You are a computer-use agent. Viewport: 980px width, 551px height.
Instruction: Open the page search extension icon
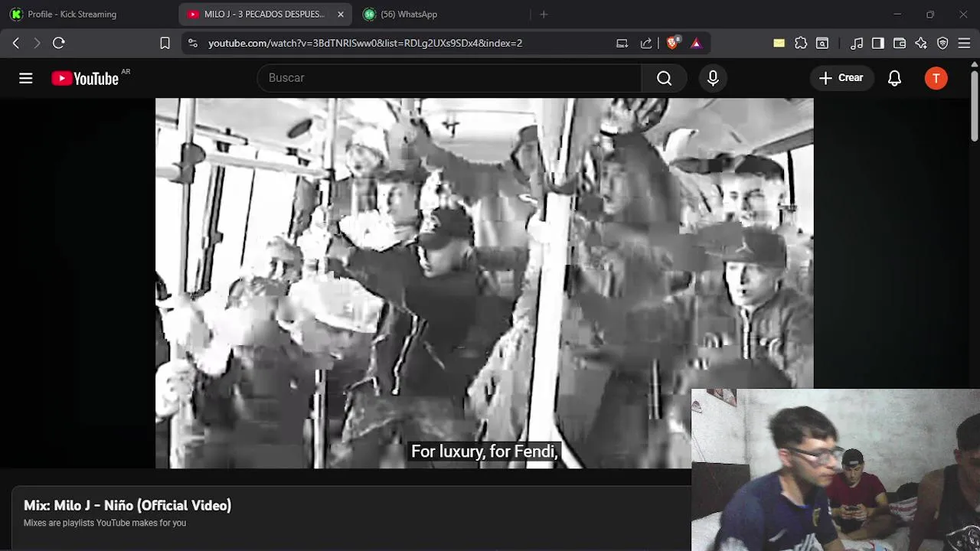822,43
